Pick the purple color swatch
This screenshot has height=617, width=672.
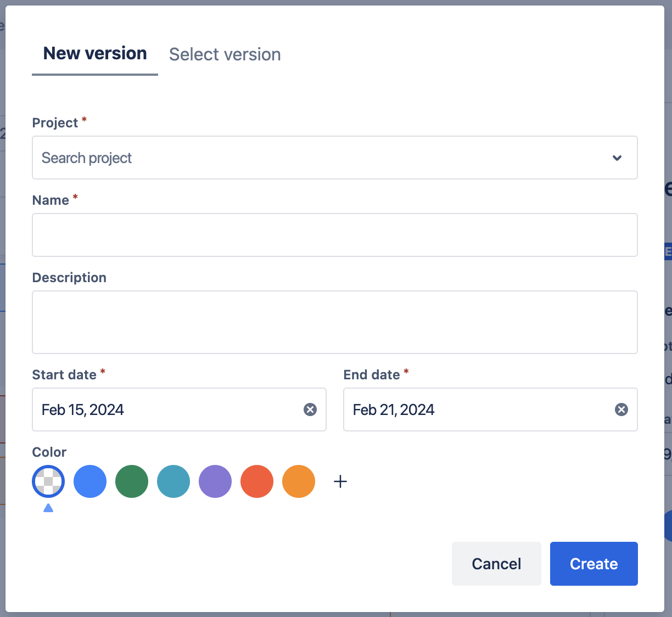[x=215, y=481]
